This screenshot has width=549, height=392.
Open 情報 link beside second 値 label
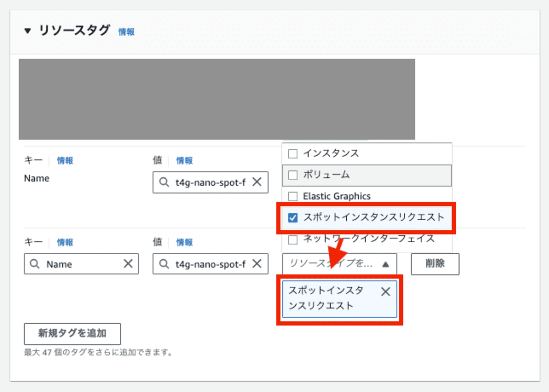[x=184, y=242]
